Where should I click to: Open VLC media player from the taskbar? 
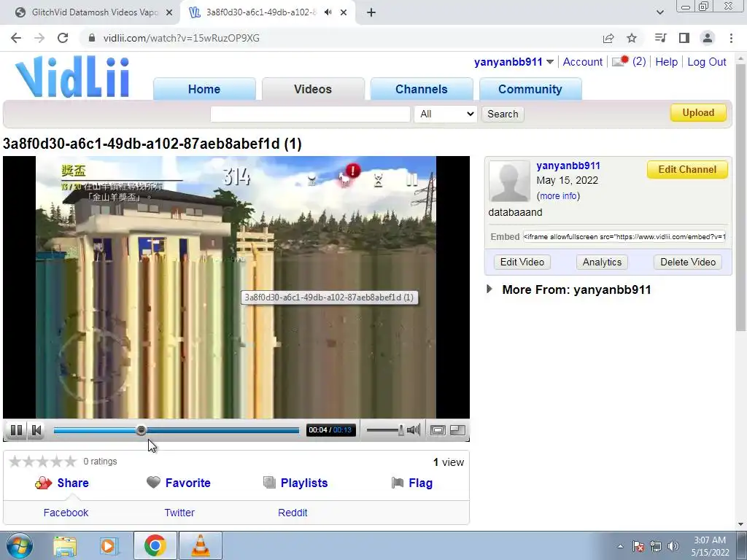tap(201, 545)
